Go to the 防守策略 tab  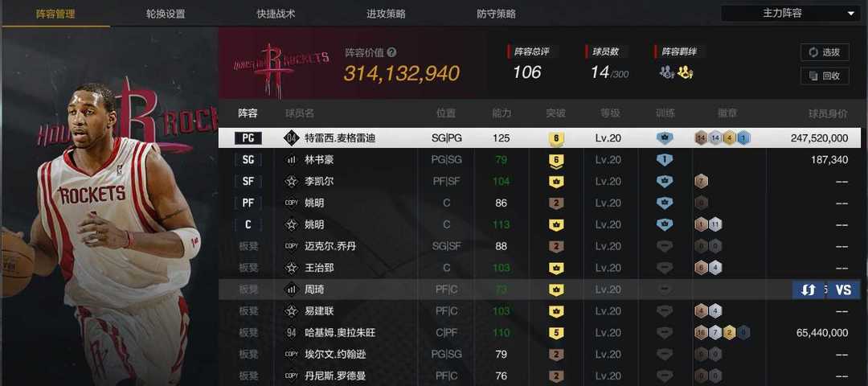click(x=496, y=14)
